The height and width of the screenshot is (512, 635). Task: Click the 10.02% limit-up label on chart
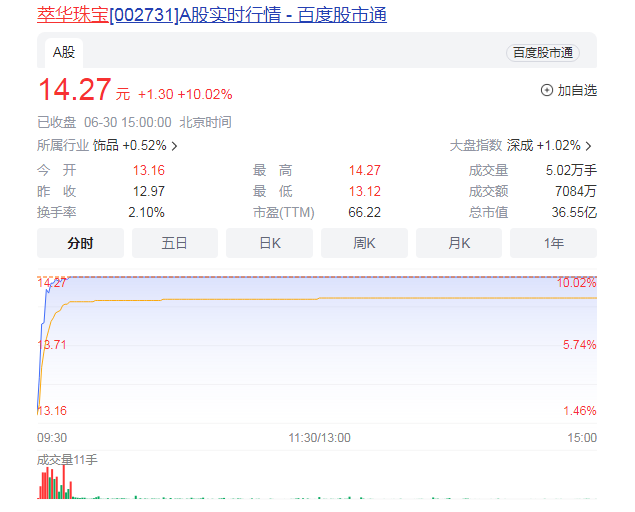click(x=576, y=283)
